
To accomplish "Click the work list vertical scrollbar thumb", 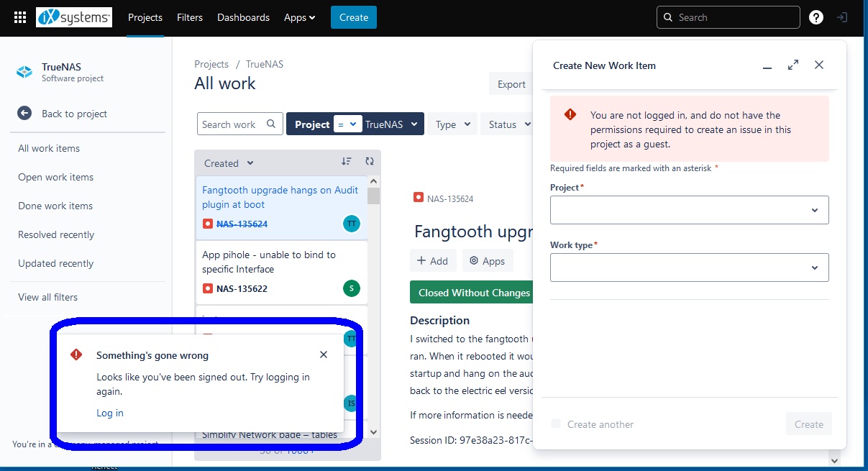I will [373, 196].
